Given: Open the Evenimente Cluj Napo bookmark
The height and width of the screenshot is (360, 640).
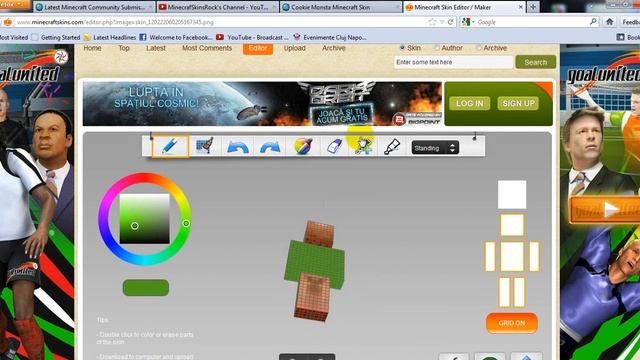Looking at the screenshot, I should (330, 37).
